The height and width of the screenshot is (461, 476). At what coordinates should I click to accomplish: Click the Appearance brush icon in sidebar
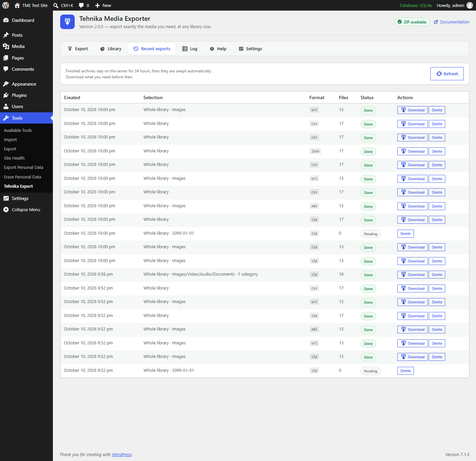6,84
